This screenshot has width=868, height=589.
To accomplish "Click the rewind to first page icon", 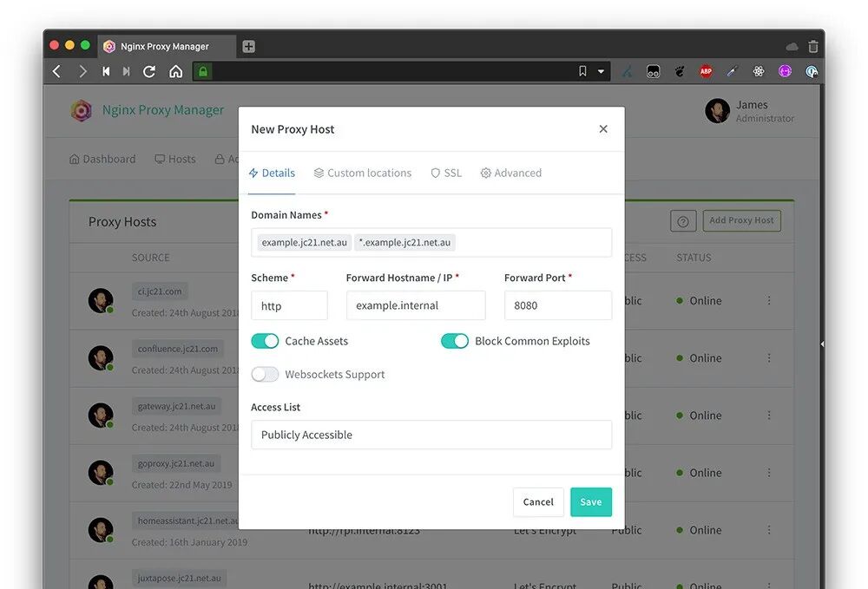I will 106,71.
